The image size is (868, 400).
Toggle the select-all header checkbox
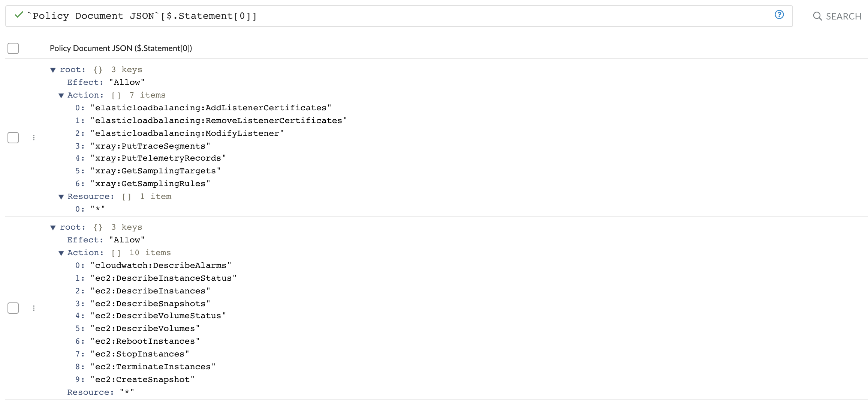(13, 48)
